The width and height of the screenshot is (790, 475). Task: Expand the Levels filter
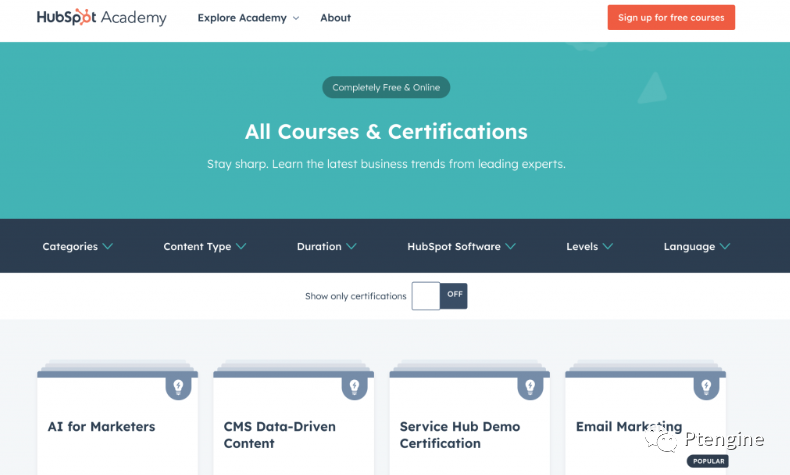589,246
